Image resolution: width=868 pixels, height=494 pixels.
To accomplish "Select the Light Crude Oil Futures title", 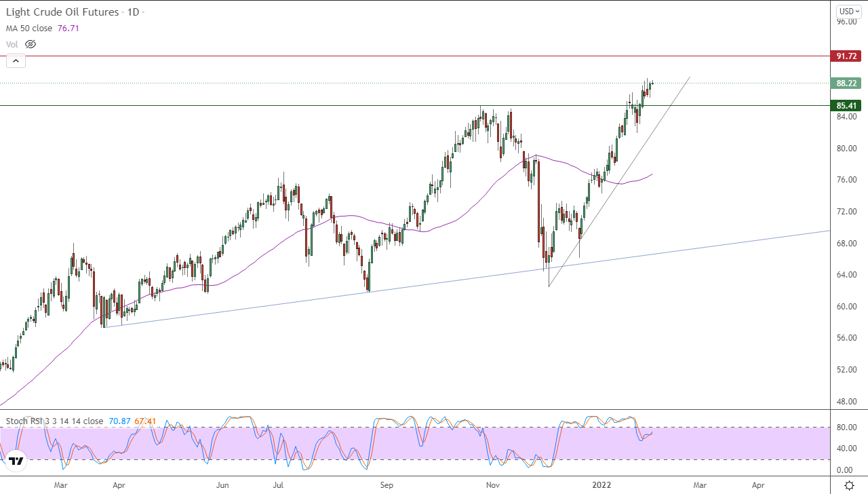I will coord(62,12).
